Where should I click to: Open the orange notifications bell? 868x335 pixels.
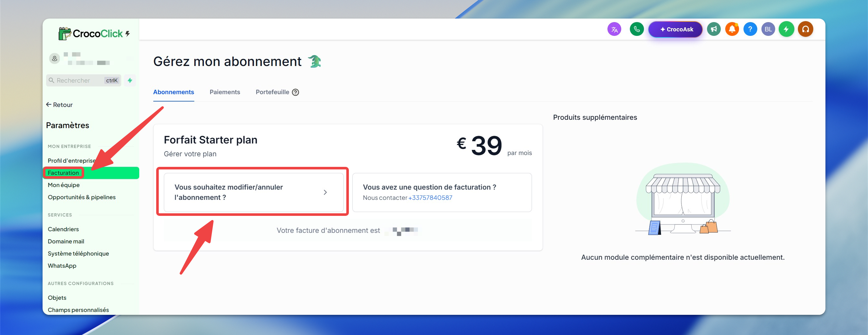[732, 29]
